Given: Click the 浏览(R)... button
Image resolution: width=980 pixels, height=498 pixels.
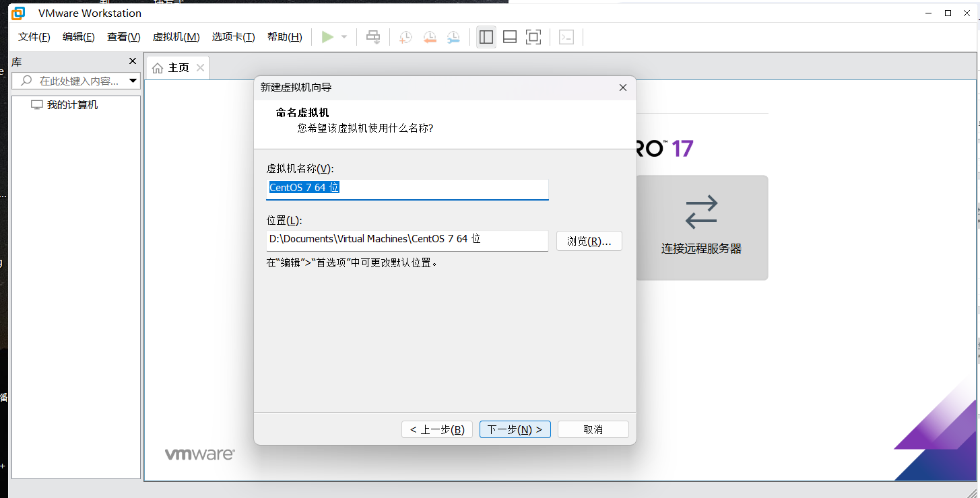Looking at the screenshot, I should (589, 241).
